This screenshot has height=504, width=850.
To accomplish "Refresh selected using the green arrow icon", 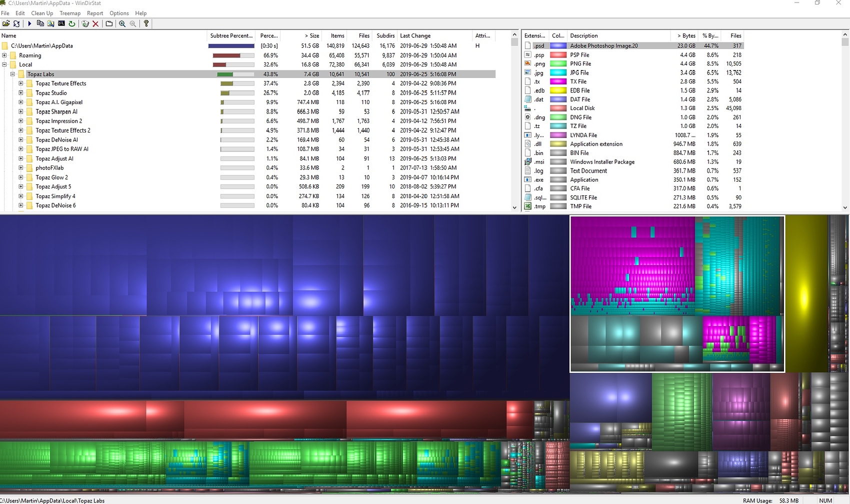I will (71, 23).
